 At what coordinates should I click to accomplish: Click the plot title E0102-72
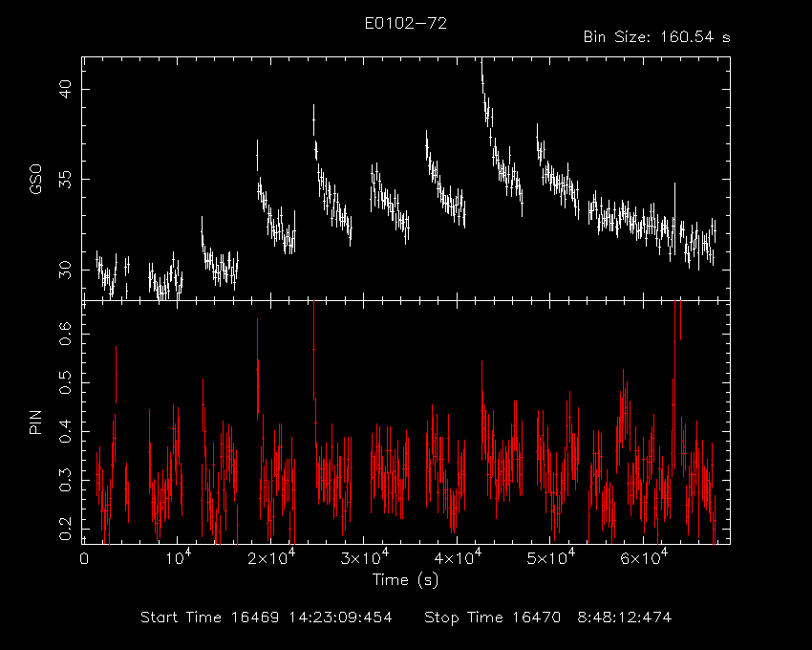(405, 23)
